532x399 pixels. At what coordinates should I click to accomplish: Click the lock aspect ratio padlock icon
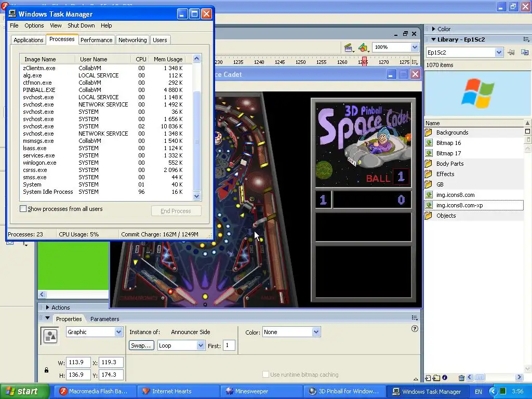[x=46, y=370]
